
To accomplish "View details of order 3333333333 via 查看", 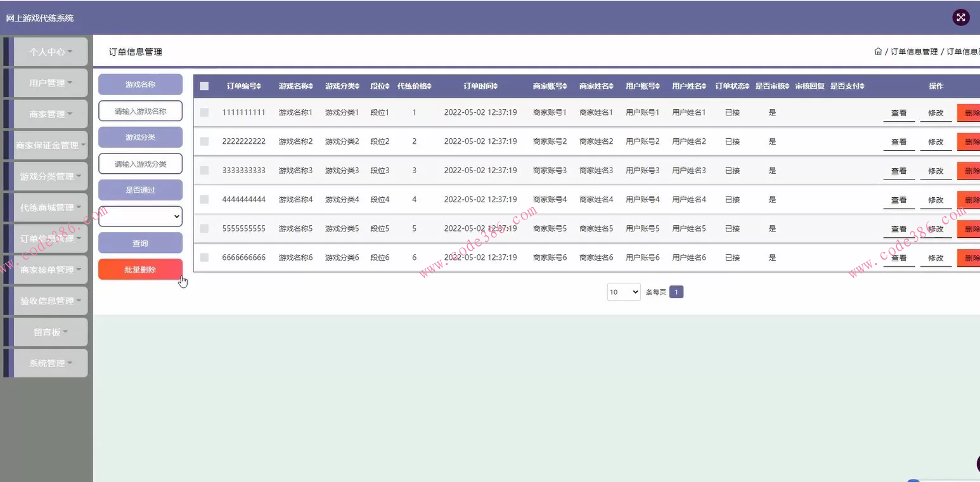I will point(898,171).
